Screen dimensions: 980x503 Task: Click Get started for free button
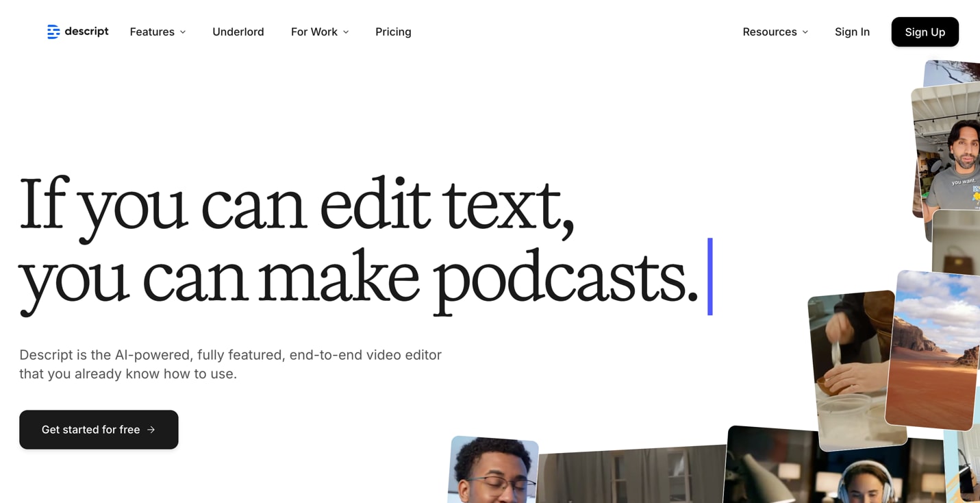coord(99,430)
